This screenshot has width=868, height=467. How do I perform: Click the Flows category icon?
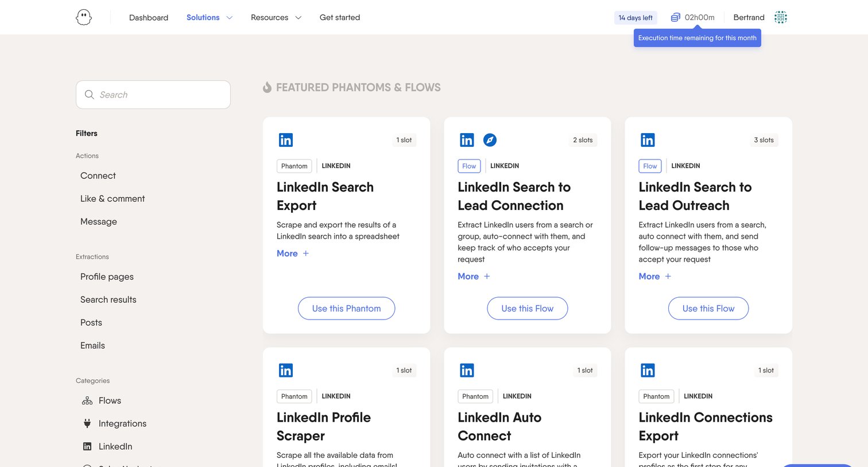coord(87,400)
